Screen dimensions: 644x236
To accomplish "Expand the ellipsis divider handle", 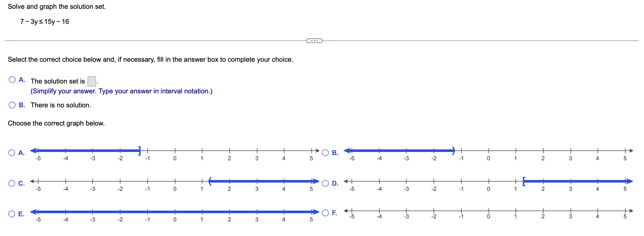I will click(314, 41).
